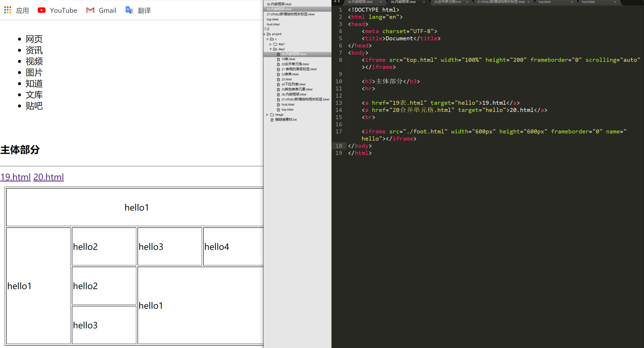Switch to the 27.HTML5新增结构相关标签.html tab
Screen dimensions: 644x348
pos(500,2)
